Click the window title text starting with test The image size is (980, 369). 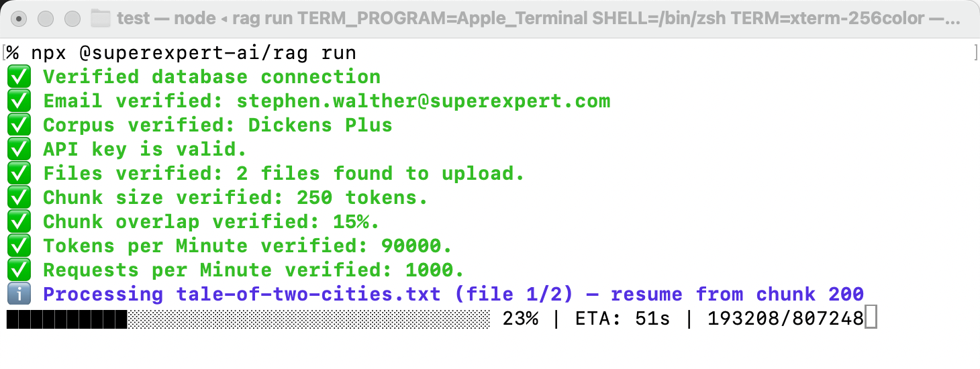[x=538, y=18]
